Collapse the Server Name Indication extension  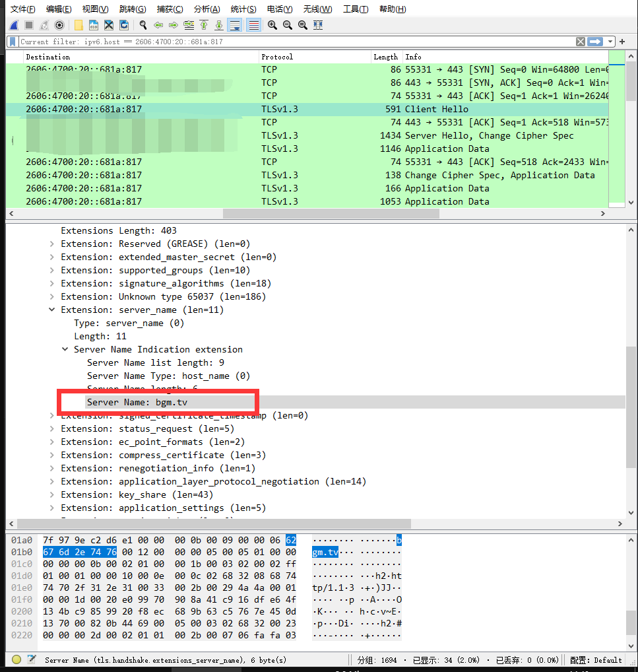(x=65, y=349)
